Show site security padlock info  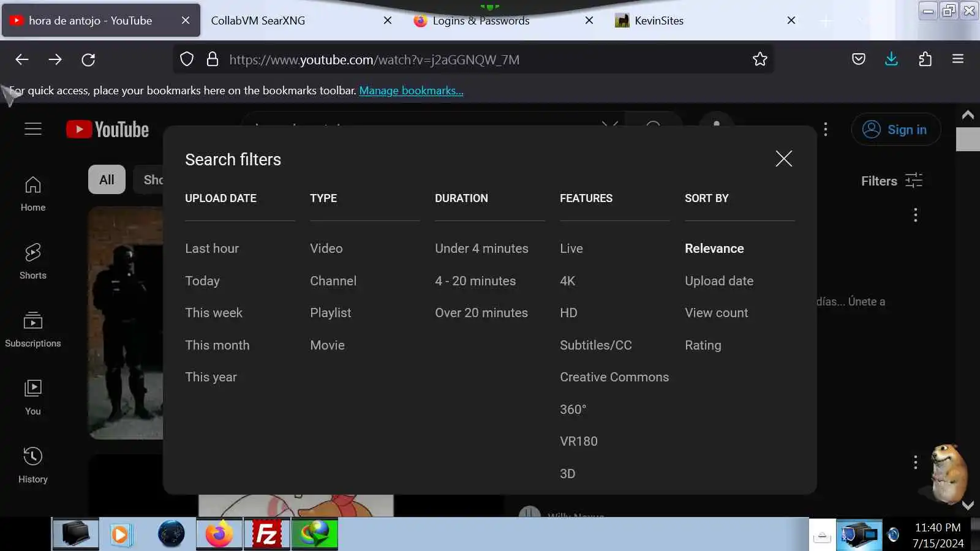[x=213, y=59]
